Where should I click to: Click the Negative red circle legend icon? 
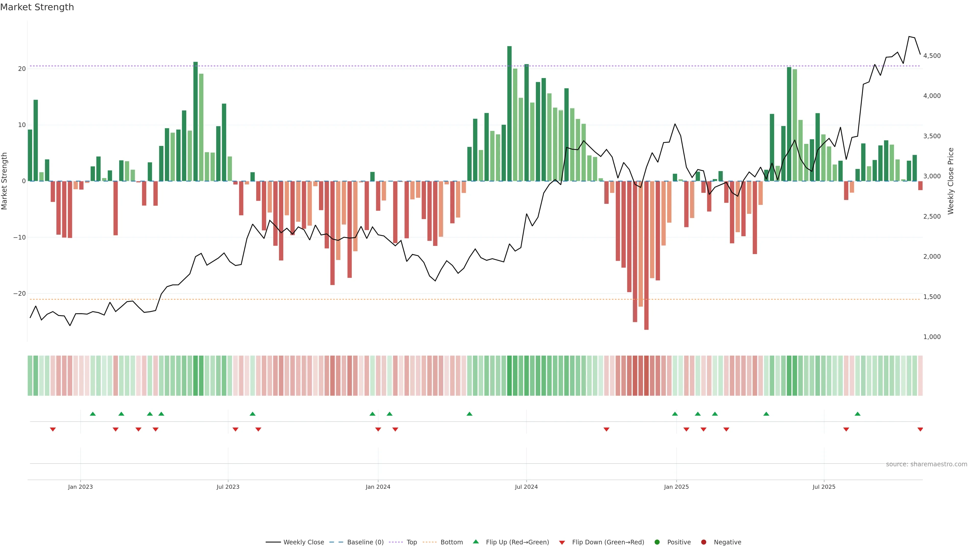703,542
